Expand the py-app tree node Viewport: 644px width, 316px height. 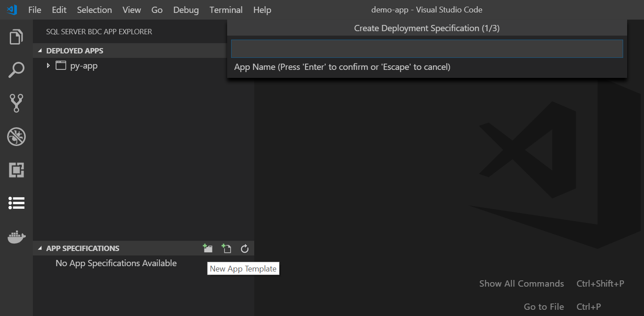[x=48, y=65]
